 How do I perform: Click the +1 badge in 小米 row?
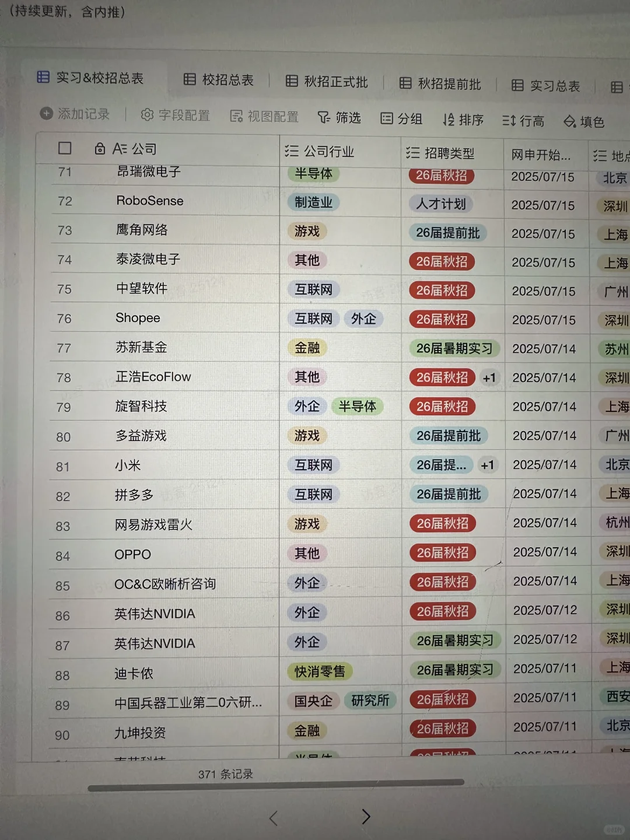click(487, 466)
